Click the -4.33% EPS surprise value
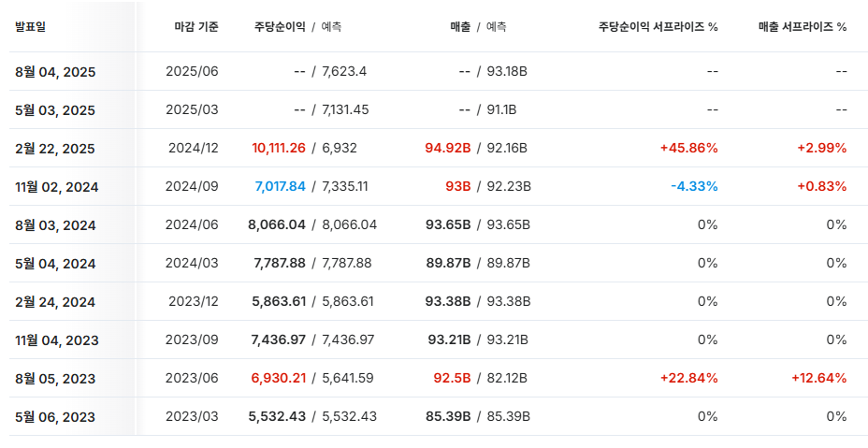Viewport: 868px width, 448px height. tap(694, 187)
